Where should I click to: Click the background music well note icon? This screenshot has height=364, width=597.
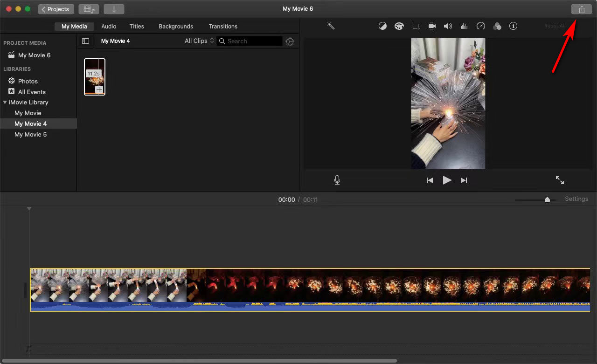coord(29,349)
